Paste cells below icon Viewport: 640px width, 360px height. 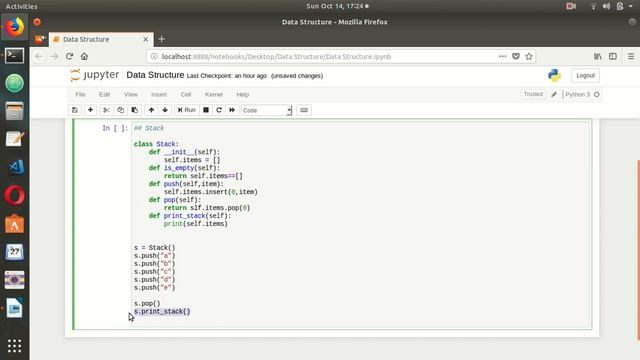coord(134,110)
